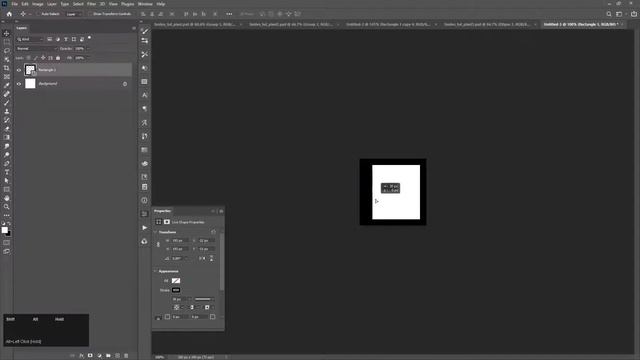
Task: Open the layer filter Kind dropdown
Action: coord(30,40)
